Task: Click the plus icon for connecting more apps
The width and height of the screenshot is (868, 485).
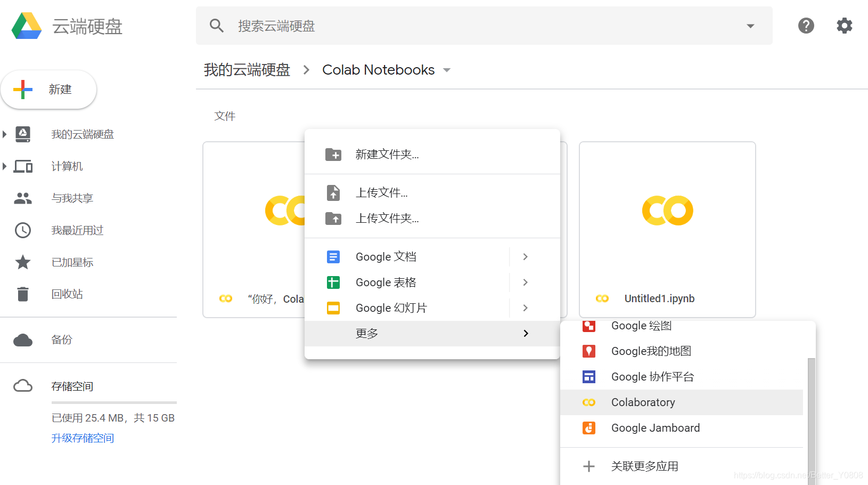Action: tap(589, 466)
